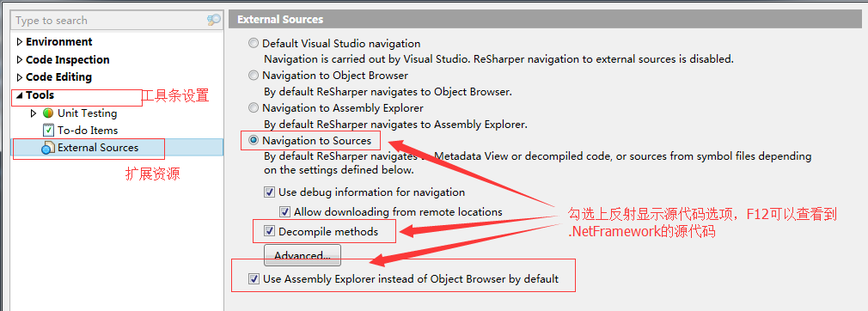Screen dimensions: 868x311
Task: Click the Unit Testing icon in tree
Action: [x=48, y=113]
